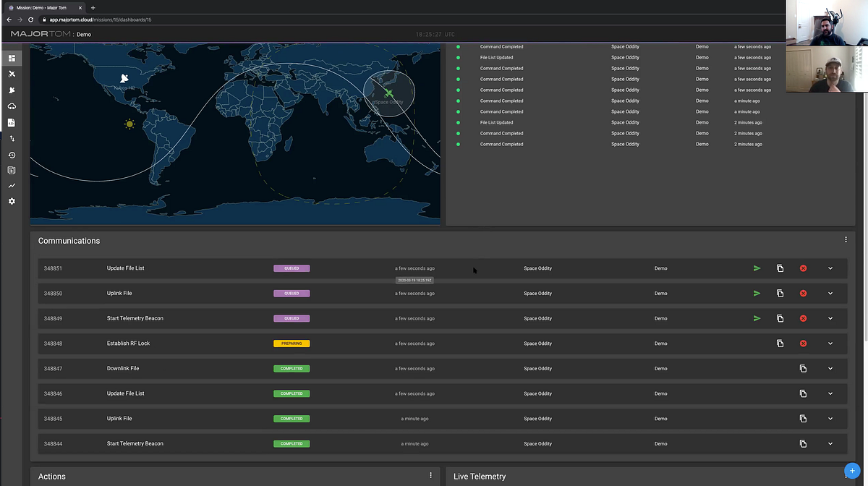Open the history clock icon in sidebar
The width and height of the screenshot is (868, 486).
pyautogui.click(x=12, y=155)
